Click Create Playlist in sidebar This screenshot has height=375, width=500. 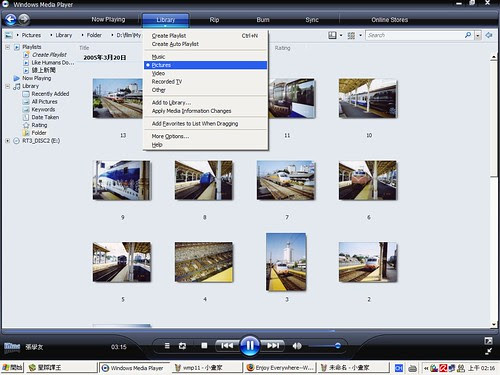click(49, 55)
